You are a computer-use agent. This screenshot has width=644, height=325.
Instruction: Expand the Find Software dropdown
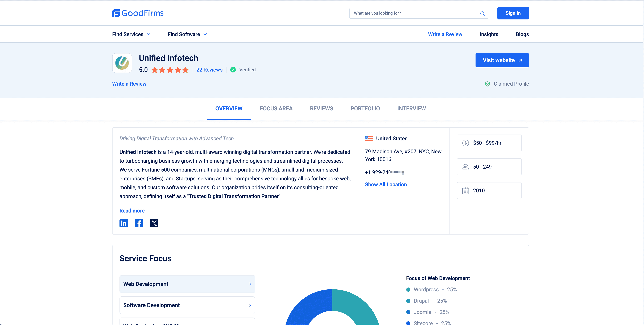(x=187, y=34)
